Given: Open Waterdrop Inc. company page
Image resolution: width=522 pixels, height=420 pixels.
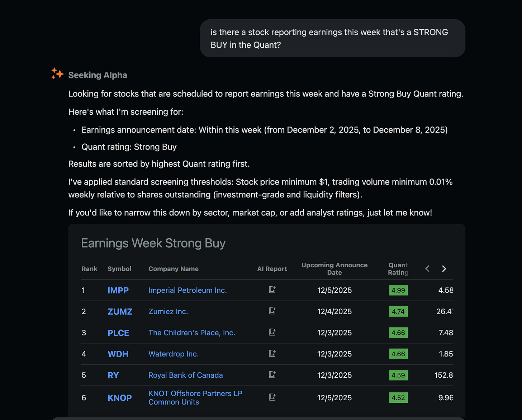Looking at the screenshot, I should point(174,354).
